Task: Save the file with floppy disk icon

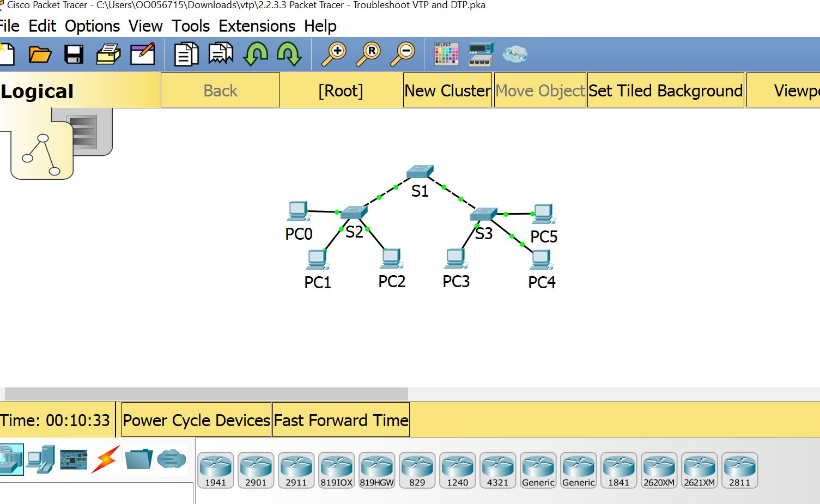Action: pyautogui.click(x=74, y=54)
